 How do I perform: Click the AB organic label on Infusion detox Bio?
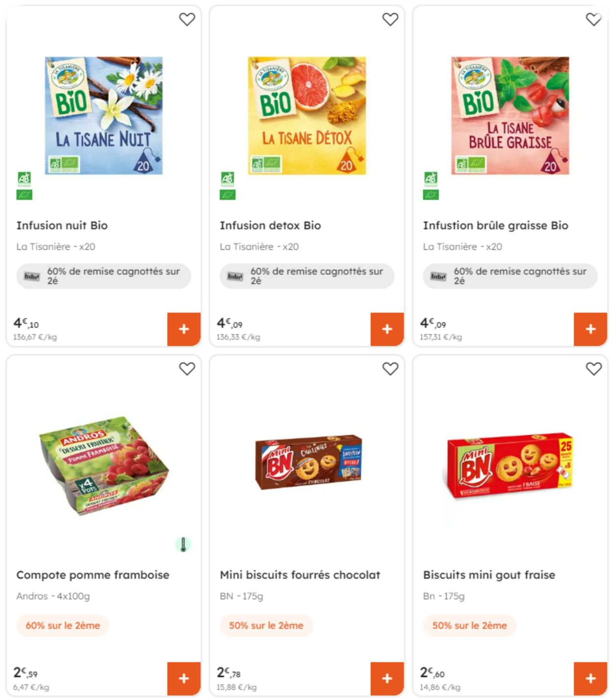(x=228, y=179)
